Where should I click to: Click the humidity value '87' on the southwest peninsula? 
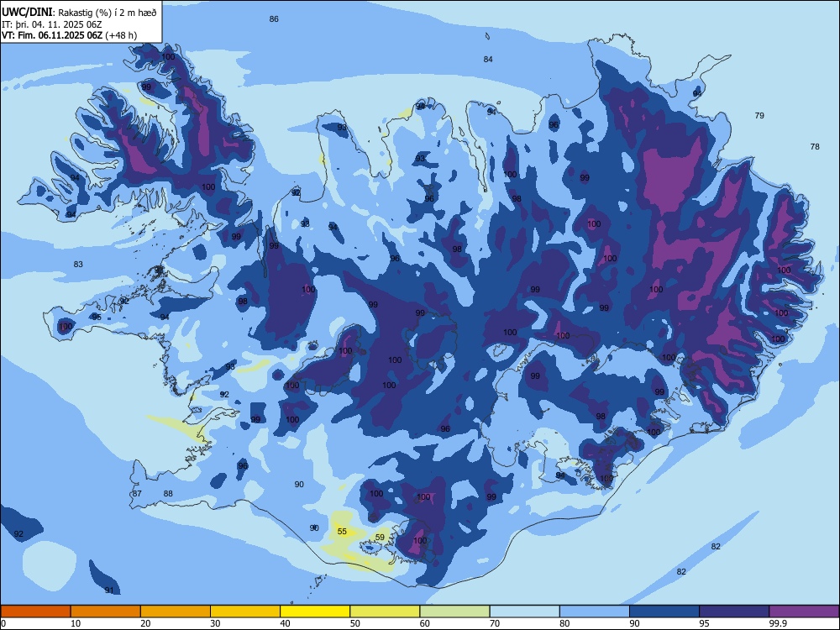click(137, 493)
